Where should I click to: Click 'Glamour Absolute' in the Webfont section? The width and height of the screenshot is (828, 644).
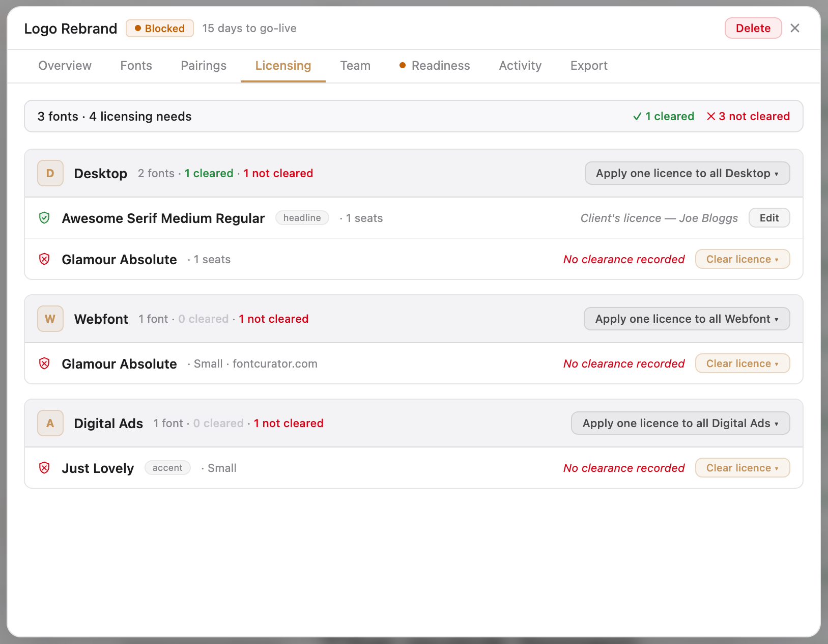coord(119,363)
